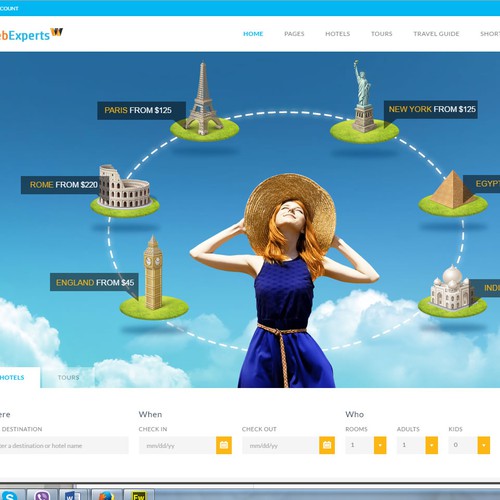Expand the Adults dropdown arrow
500x500 pixels.
point(432,445)
